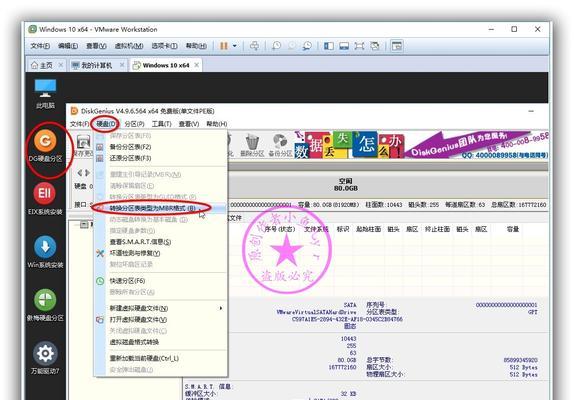Open VMware 查看(V) menu
Screen dimensions: 574x400
coord(96,46)
